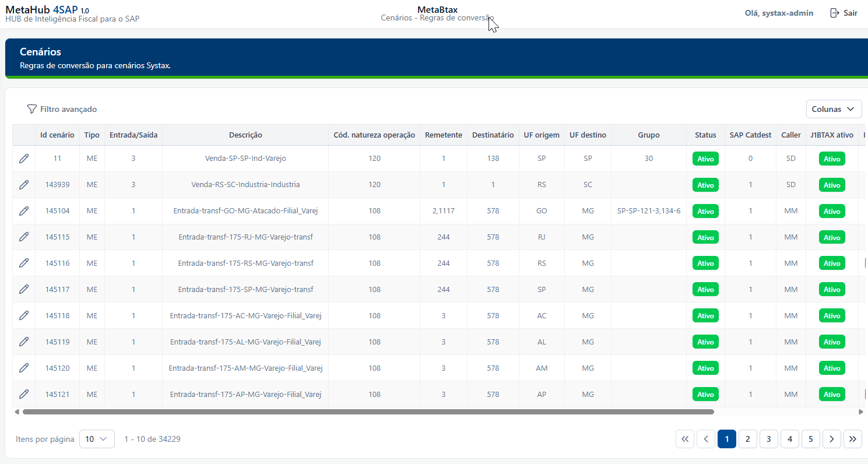Click the MetaHub 4SAP logo title
The width and height of the screenshot is (868, 464).
47,10
